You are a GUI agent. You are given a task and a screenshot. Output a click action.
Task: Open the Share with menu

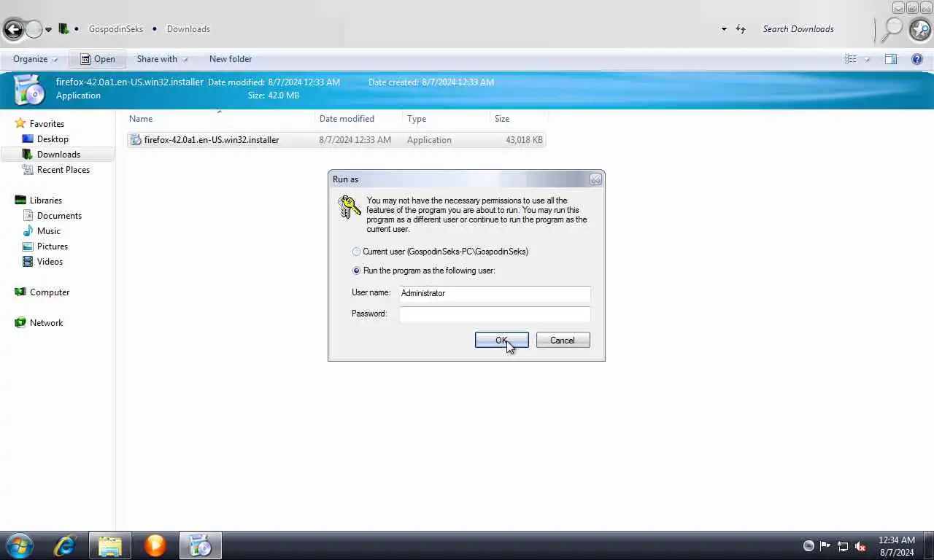(162, 59)
